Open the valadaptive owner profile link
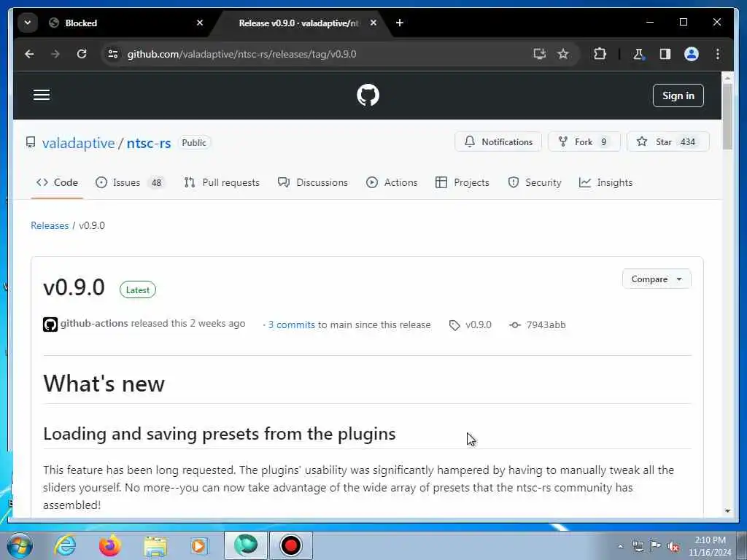747x560 pixels. tap(78, 143)
